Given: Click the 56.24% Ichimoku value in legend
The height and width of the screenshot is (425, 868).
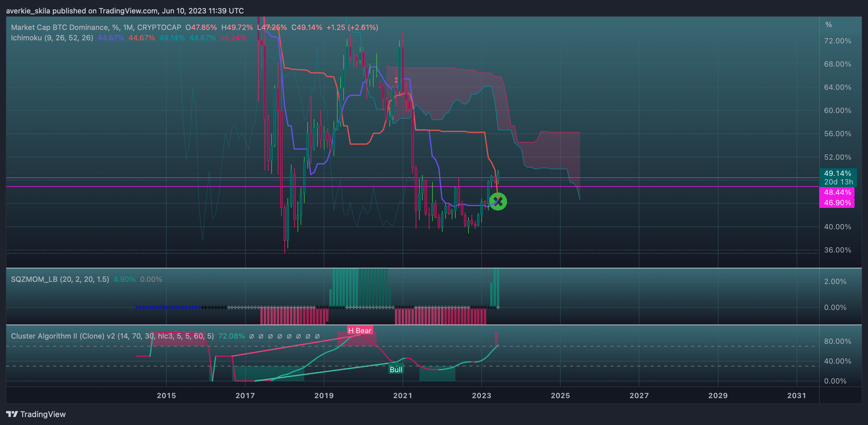Looking at the screenshot, I should pos(233,38).
